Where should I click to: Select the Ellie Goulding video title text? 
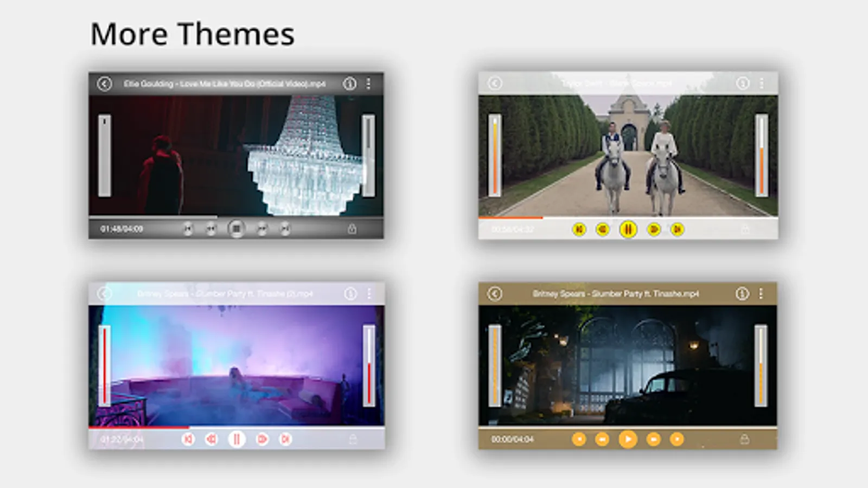coord(225,84)
